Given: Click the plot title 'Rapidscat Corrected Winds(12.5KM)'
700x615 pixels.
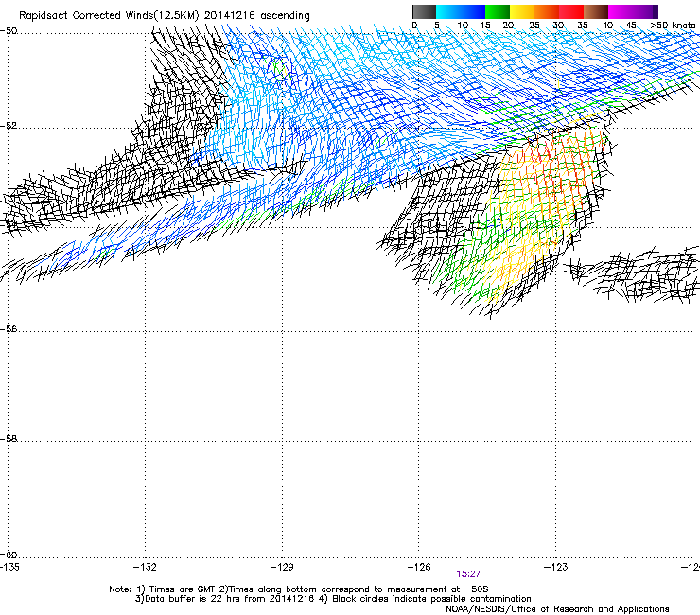Looking at the screenshot, I should coord(109,16).
